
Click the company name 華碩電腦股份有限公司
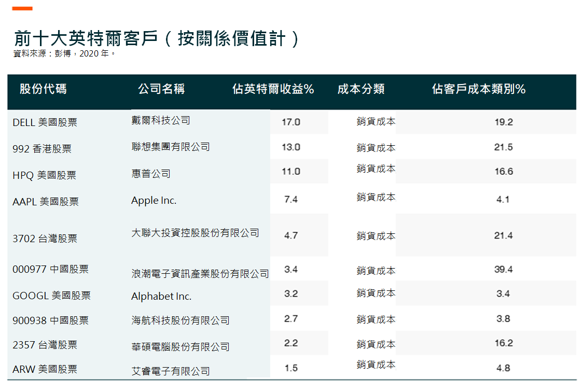180,347
